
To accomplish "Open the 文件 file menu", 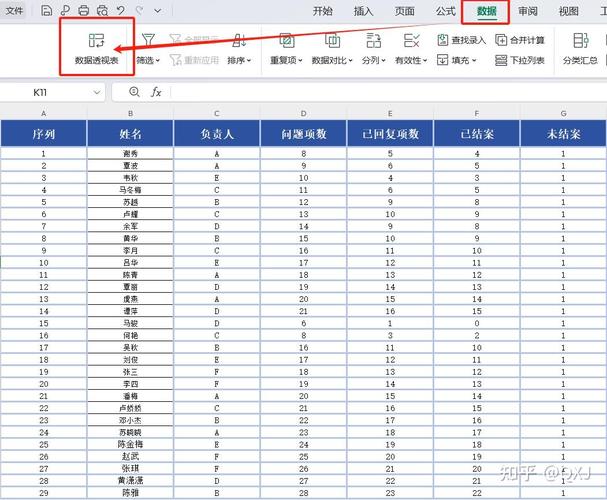I will point(15,11).
